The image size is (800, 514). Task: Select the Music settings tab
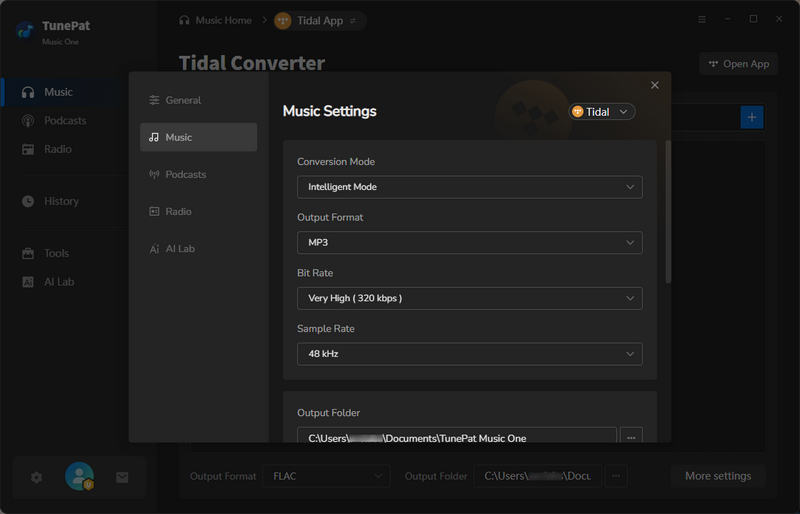198,137
